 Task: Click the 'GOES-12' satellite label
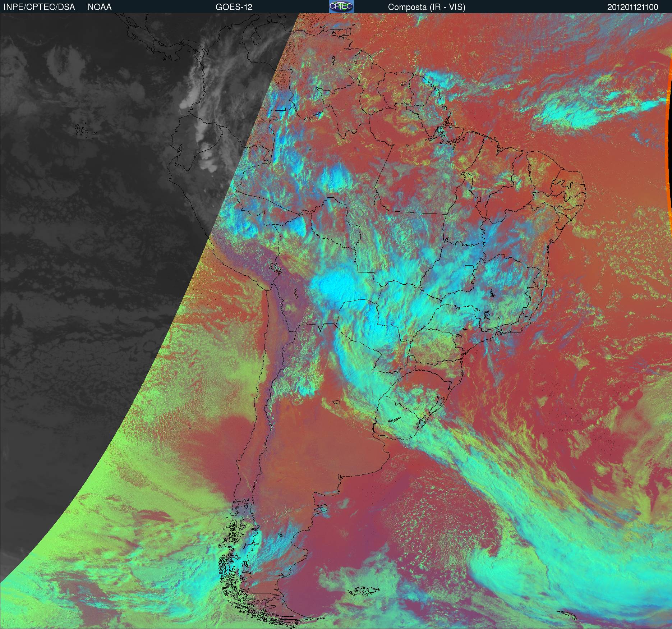coord(234,7)
